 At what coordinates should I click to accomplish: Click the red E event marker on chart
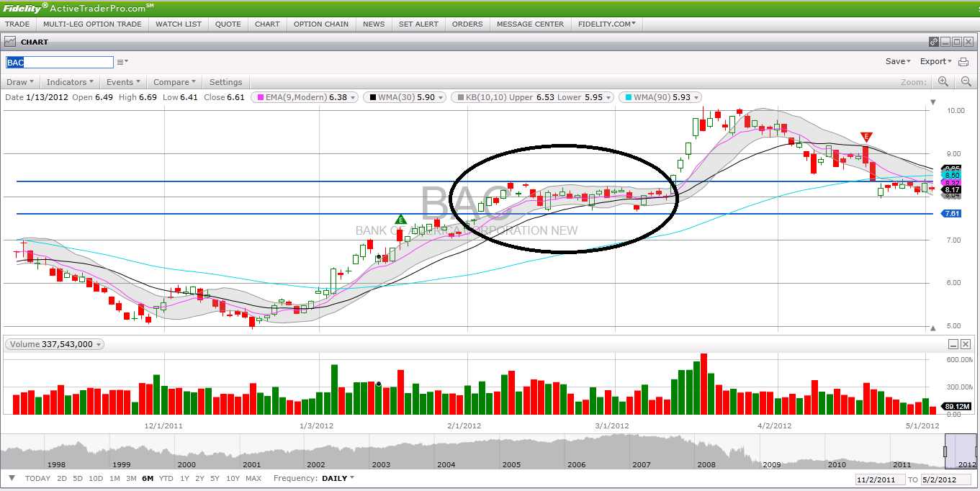click(866, 137)
